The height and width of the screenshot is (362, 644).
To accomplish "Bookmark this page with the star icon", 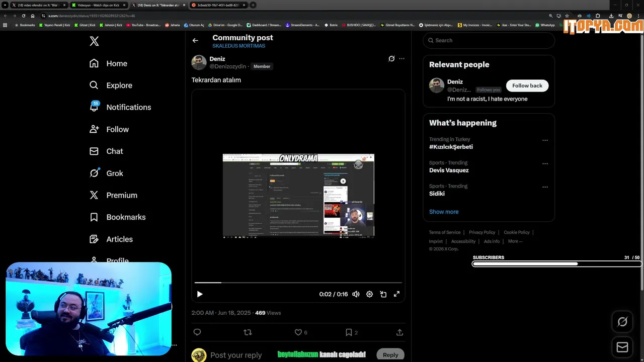I will pos(567,16).
